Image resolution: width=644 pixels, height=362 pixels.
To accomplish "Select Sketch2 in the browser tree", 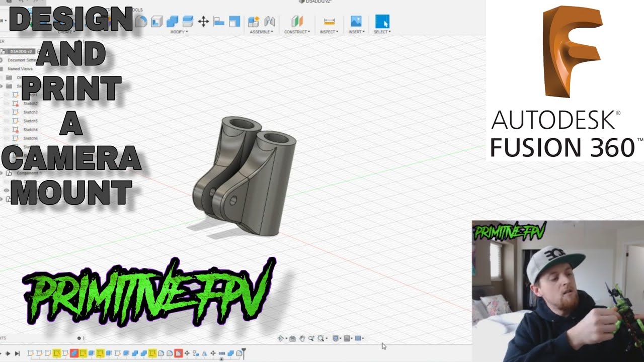I will pyautogui.click(x=31, y=104).
